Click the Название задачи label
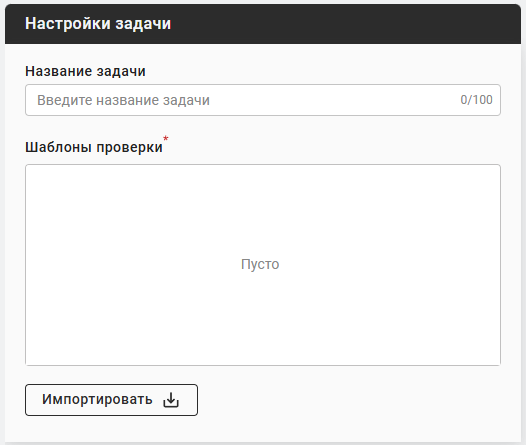 coord(85,71)
